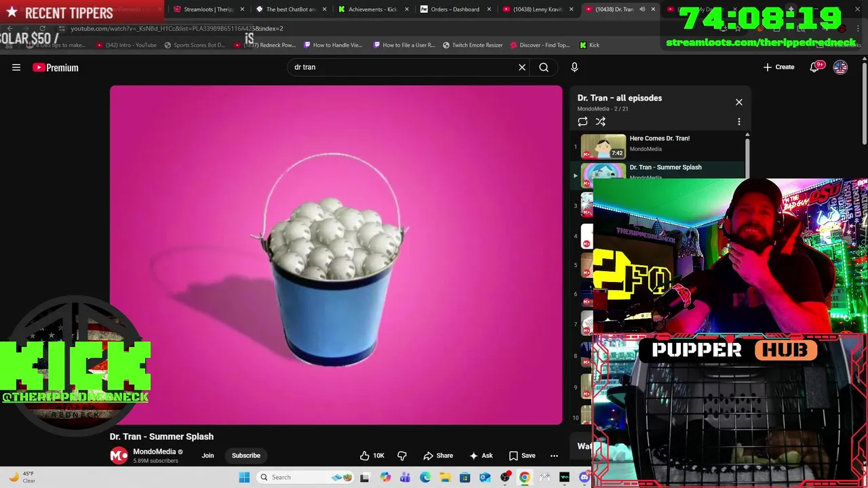Open Outlook on the taskbar

[485, 477]
